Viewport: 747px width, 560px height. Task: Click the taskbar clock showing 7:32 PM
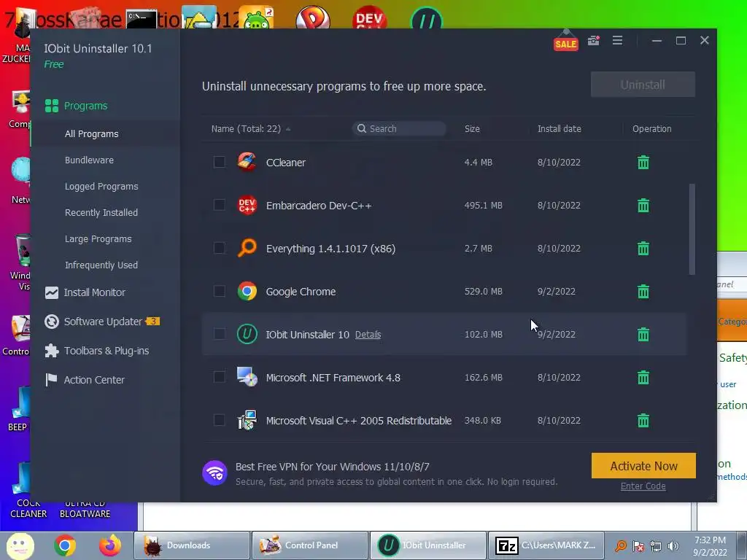(710, 546)
